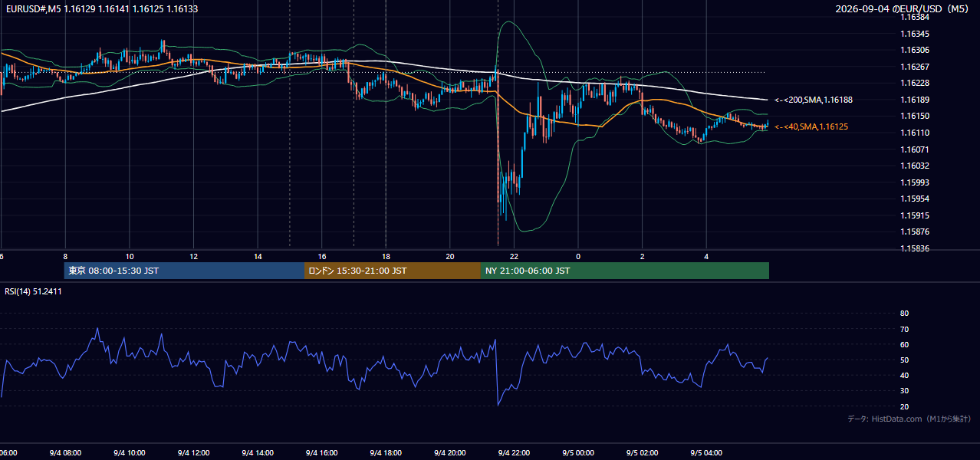
Task: Click the bottom date label 9/4 22:00
Action: pos(514,453)
